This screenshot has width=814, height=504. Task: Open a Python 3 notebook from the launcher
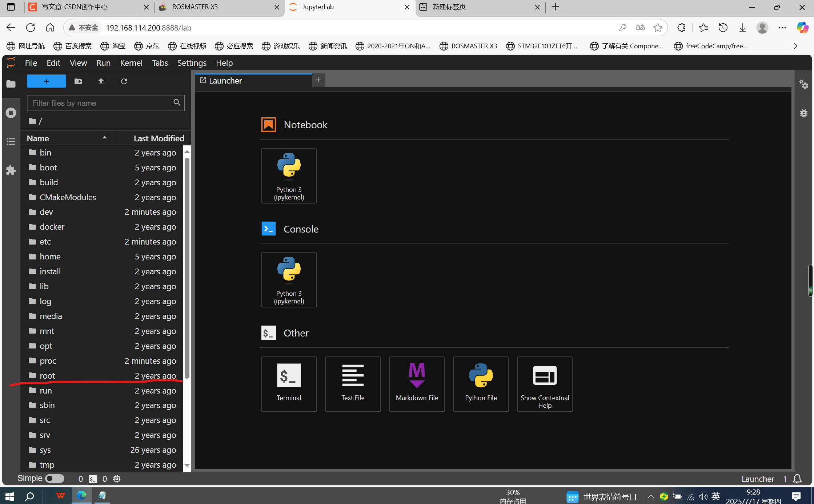point(289,176)
